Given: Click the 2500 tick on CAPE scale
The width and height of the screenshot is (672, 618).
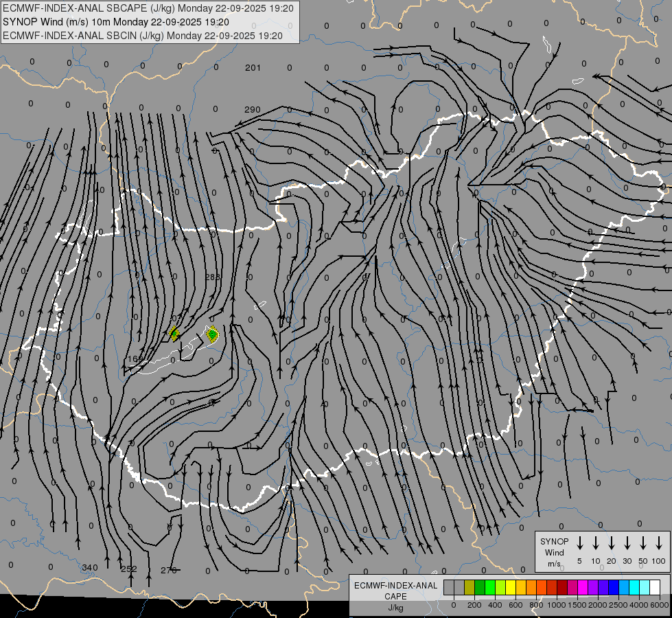Looking at the screenshot, I should pos(618,605).
